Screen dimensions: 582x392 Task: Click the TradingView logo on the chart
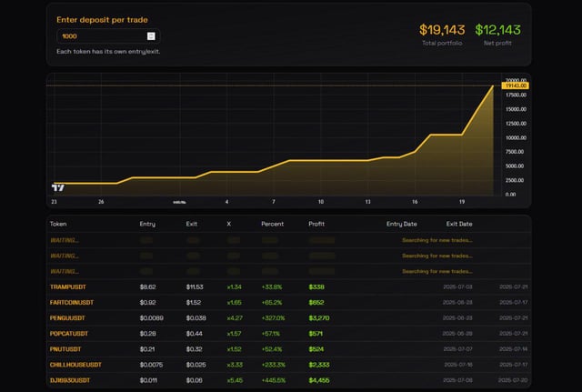click(x=58, y=186)
